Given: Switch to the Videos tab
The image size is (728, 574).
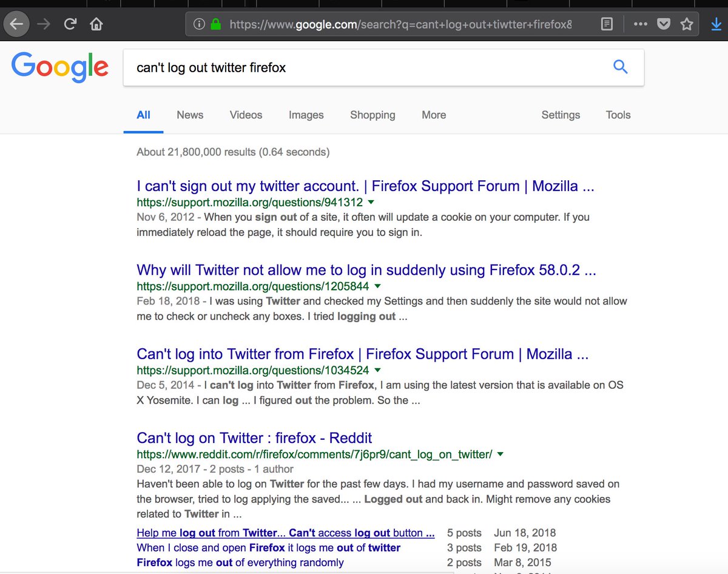Looking at the screenshot, I should 246,115.
